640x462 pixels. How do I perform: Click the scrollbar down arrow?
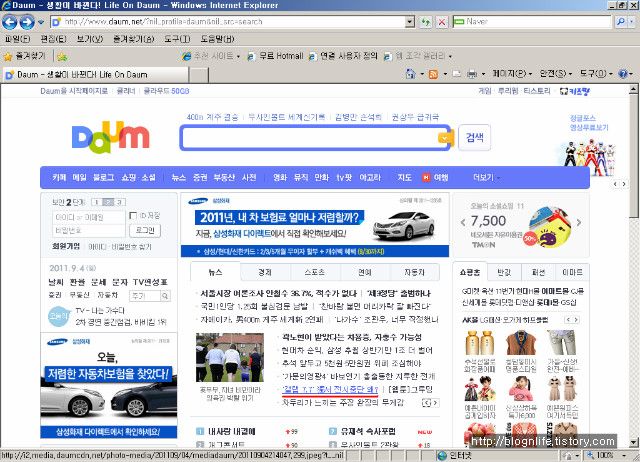633,442
